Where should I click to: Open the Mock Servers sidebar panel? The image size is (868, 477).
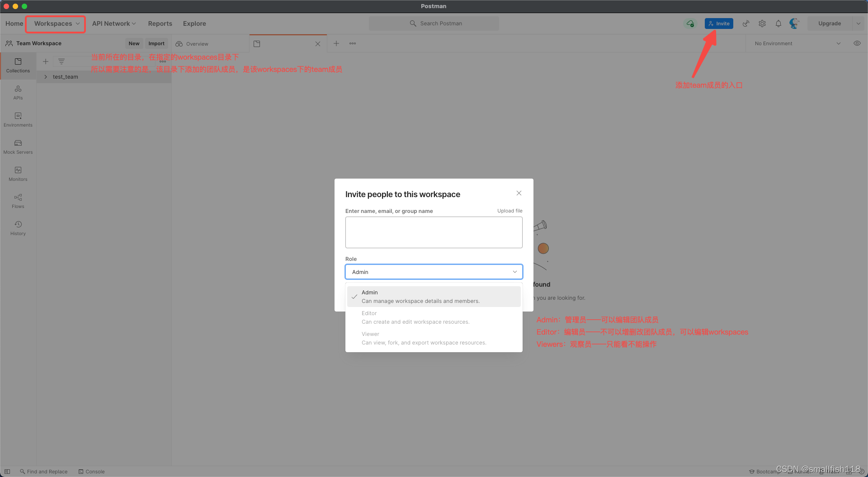click(18, 147)
